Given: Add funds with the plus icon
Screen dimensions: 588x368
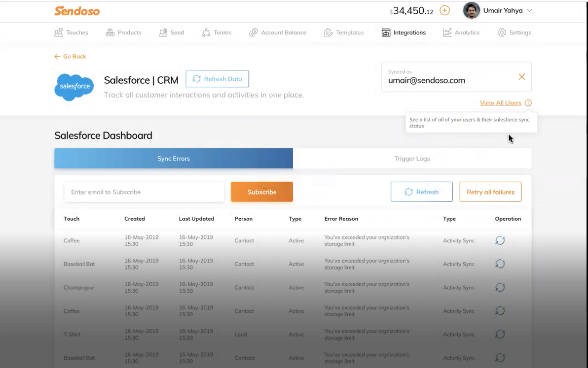Looking at the screenshot, I should click(445, 10).
